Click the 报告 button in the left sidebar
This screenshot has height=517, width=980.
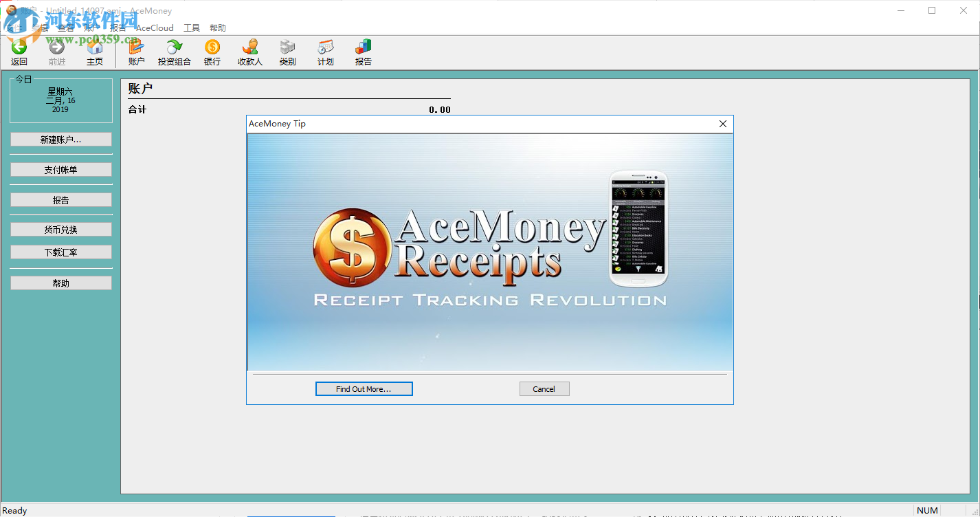coord(61,200)
